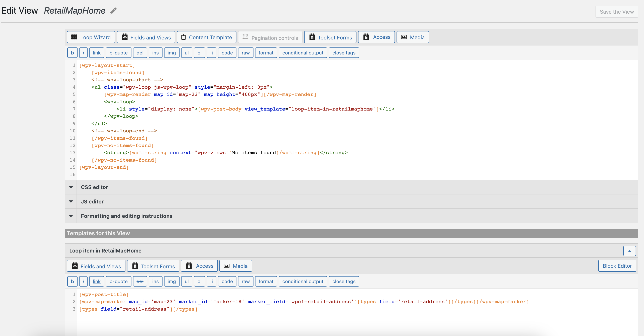The height and width of the screenshot is (336, 644).
Task: Switch to the Block Editor
Action: [617, 266]
